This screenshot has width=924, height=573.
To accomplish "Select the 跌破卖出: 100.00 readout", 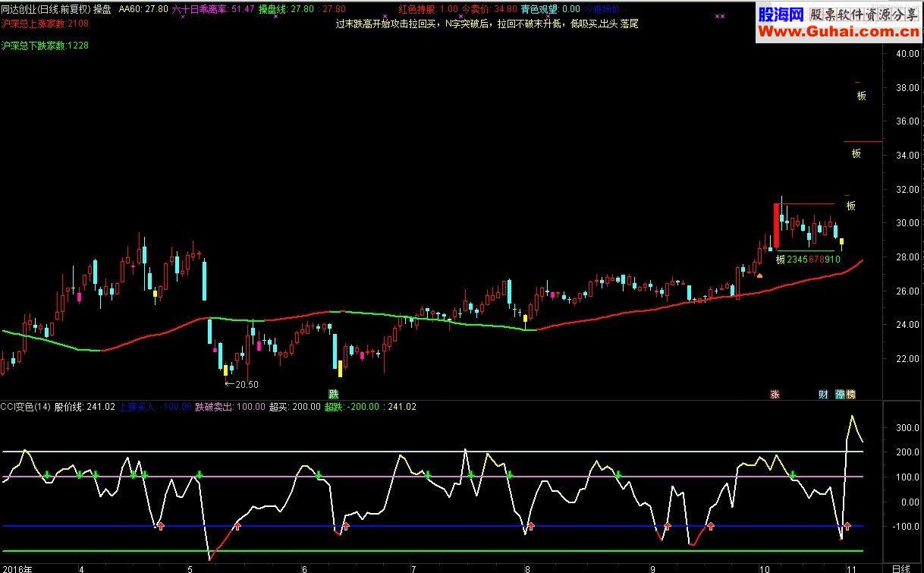I will click(x=231, y=407).
